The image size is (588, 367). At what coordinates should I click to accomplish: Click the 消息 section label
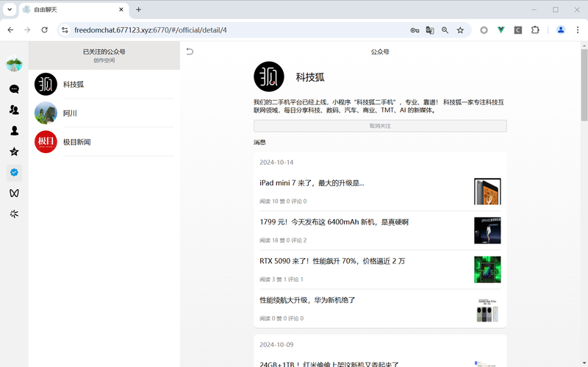point(259,142)
